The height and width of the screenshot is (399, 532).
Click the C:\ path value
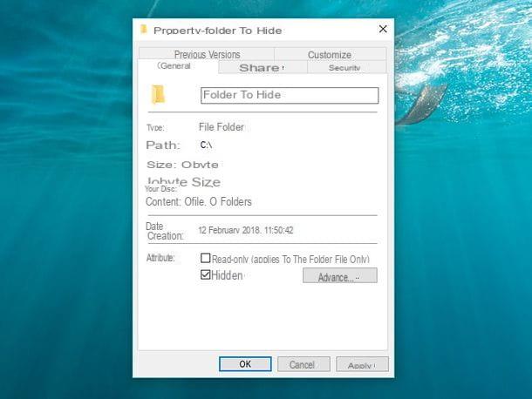point(206,145)
